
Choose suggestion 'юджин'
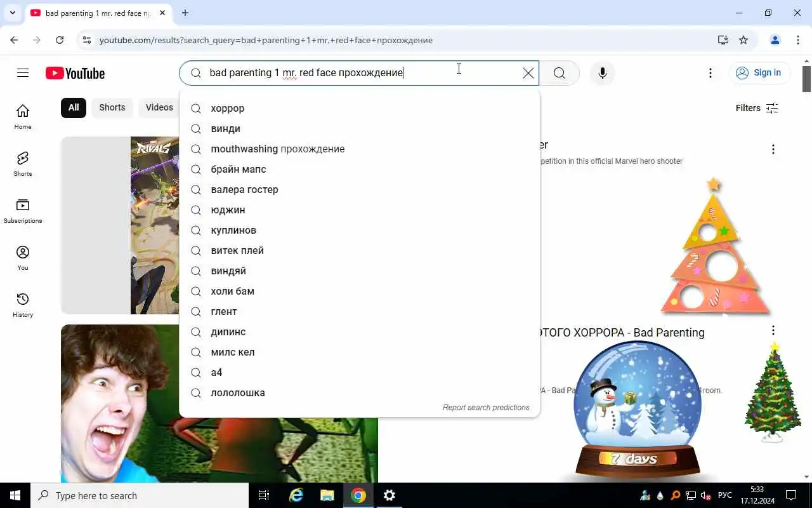click(x=360, y=210)
